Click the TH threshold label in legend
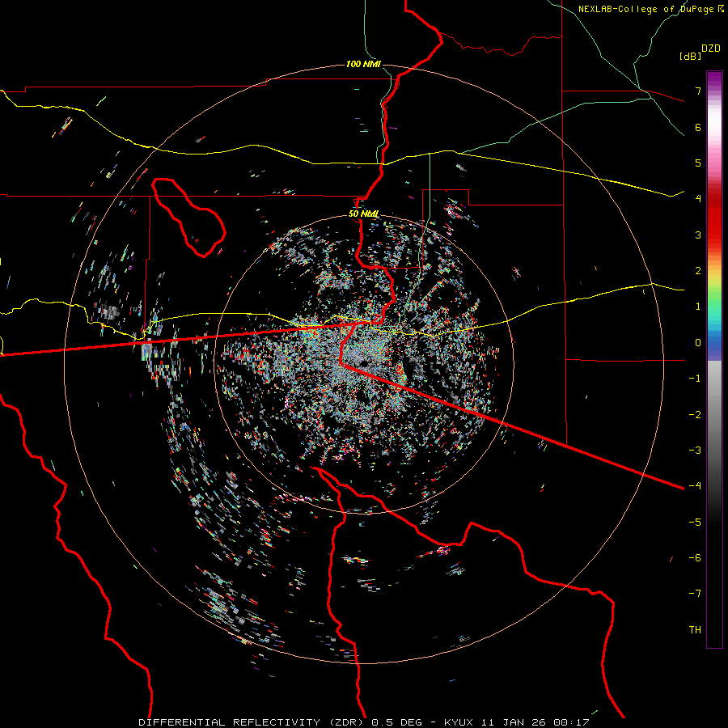Screen dimensions: 728x728 [695, 630]
